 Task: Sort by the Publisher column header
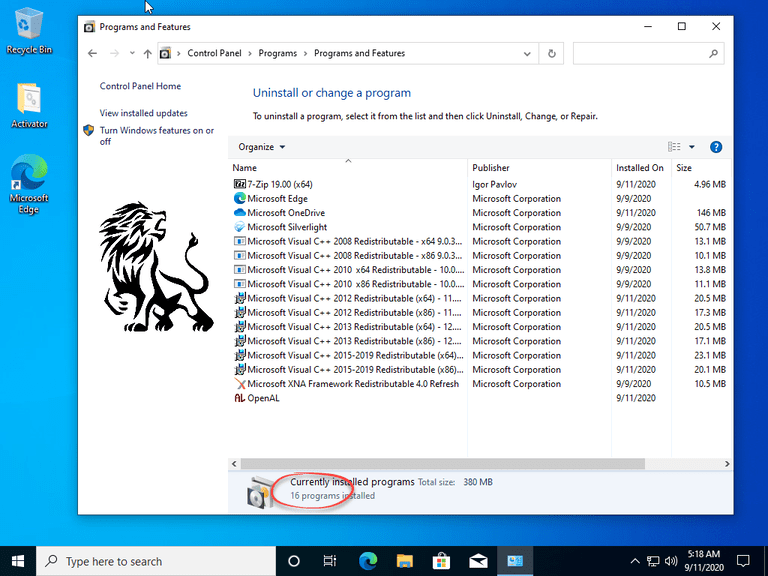pyautogui.click(x=539, y=168)
